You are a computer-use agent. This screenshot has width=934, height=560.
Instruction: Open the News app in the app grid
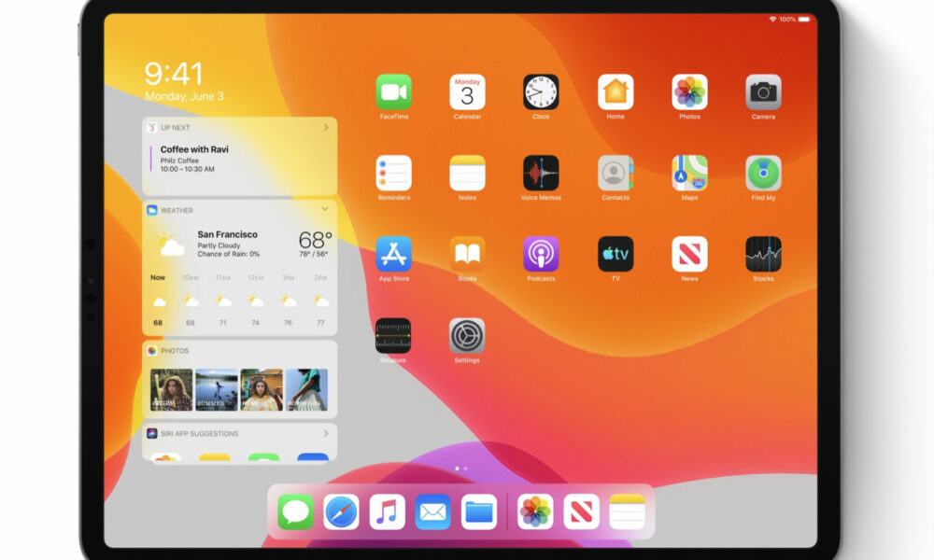(x=689, y=254)
